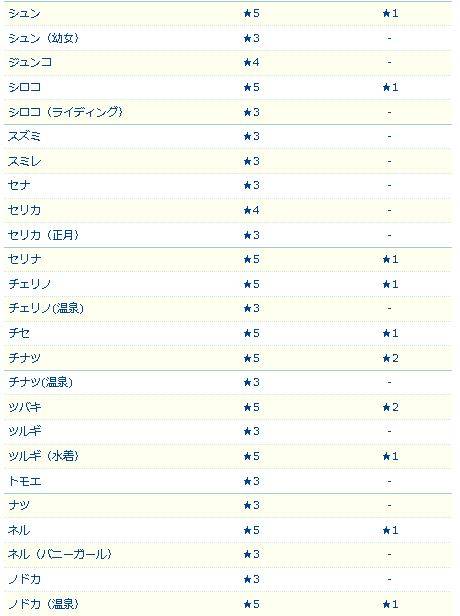This screenshot has height=616, width=460.
Task: Click the シロコ(ライディング) entry
Action: pos(66,112)
